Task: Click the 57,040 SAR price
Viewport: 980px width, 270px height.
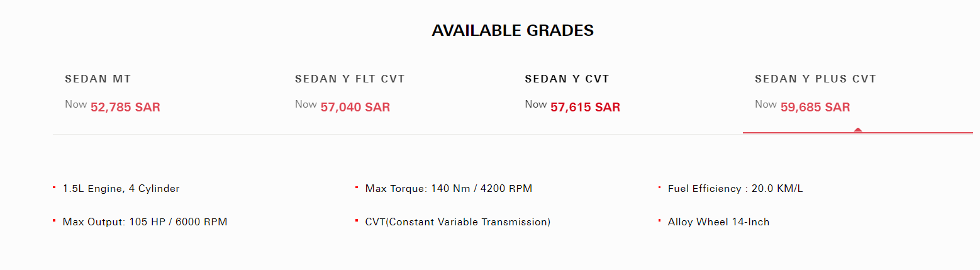Action: click(355, 108)
